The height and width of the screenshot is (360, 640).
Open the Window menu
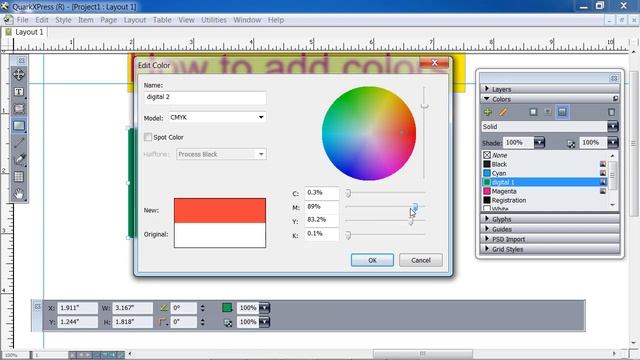(247, 20)
